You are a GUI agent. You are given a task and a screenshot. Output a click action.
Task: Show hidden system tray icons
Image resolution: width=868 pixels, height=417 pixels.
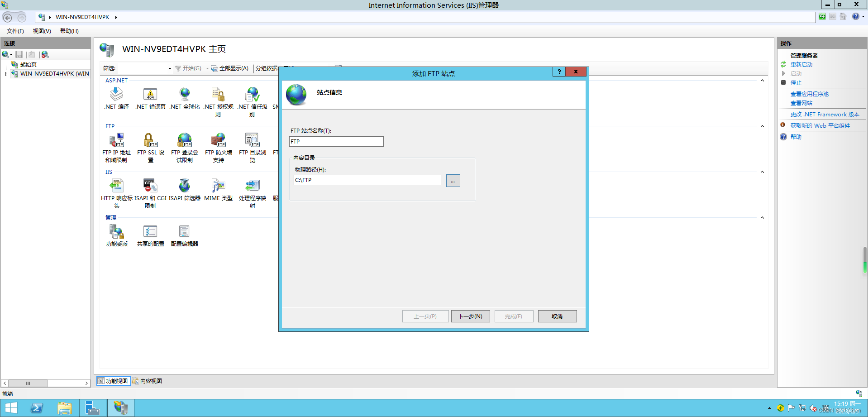[x=769, y=408]
